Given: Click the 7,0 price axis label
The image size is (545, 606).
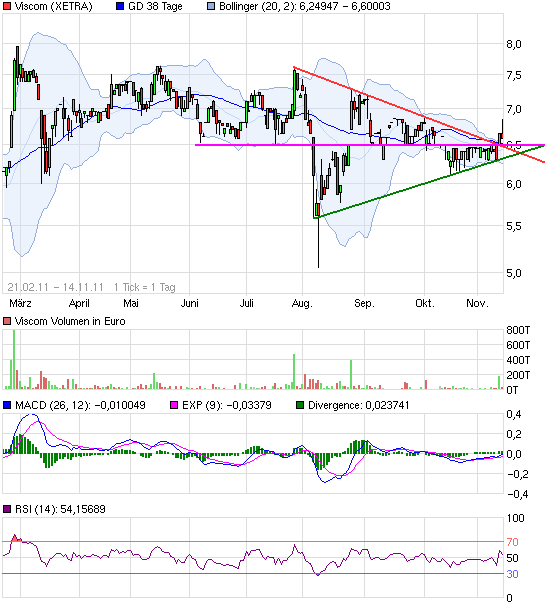Looking at the screenshot, I should [514, 109].
